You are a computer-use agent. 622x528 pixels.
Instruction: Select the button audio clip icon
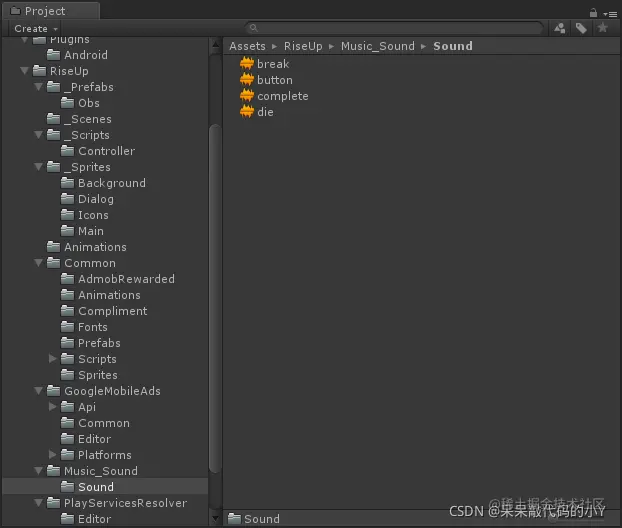point(247,80)
